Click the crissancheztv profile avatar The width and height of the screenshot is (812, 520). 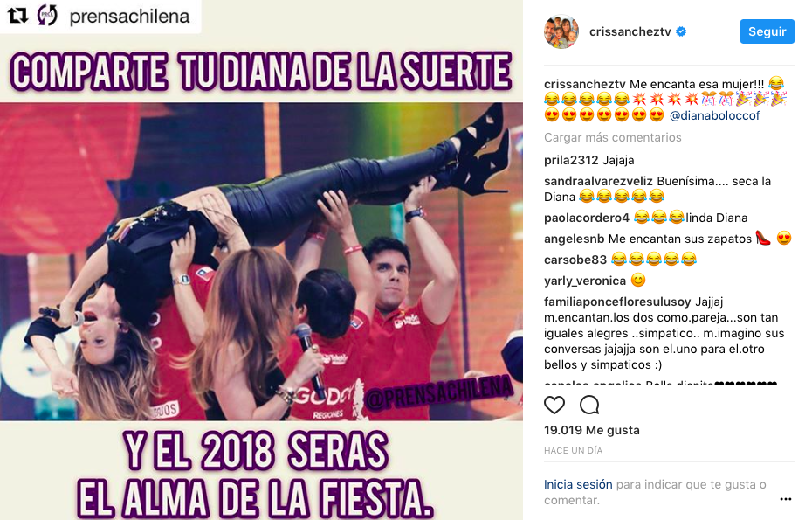561,31
